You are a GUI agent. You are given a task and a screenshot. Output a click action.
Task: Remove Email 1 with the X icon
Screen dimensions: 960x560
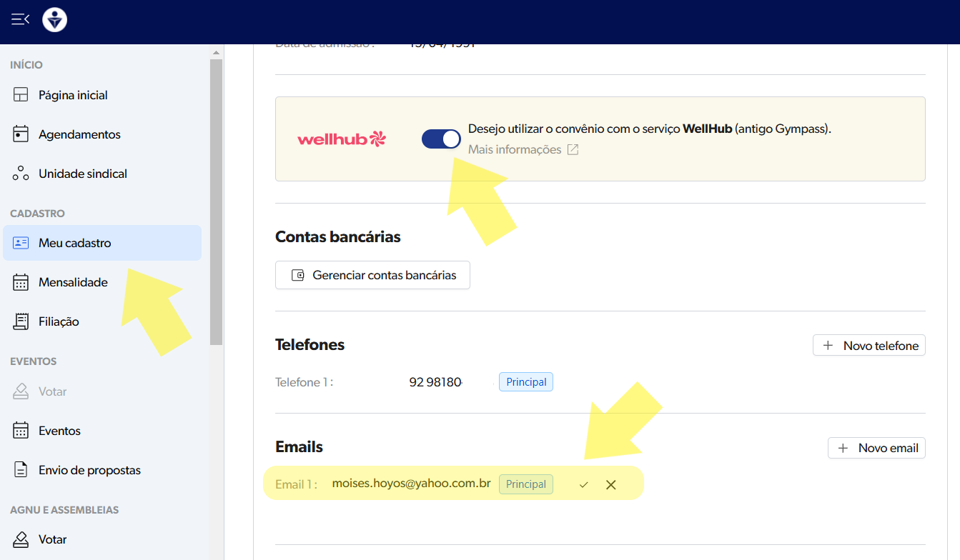[610, 485]
